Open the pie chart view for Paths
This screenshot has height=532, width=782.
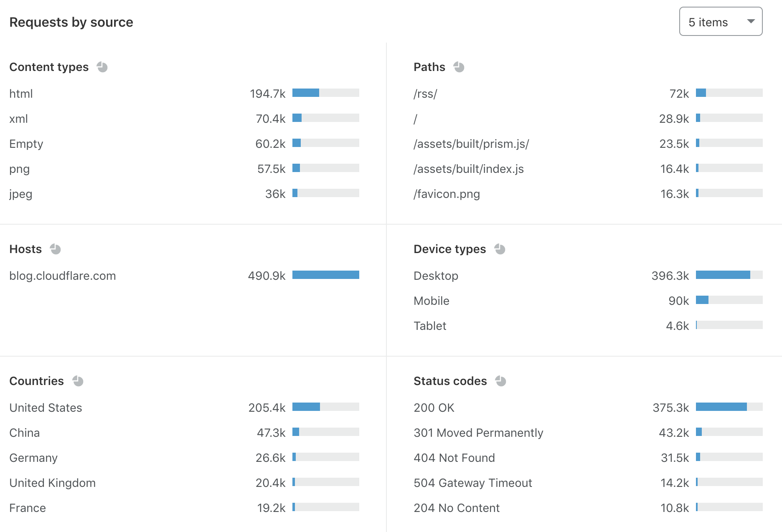click(x=459, y=67)
